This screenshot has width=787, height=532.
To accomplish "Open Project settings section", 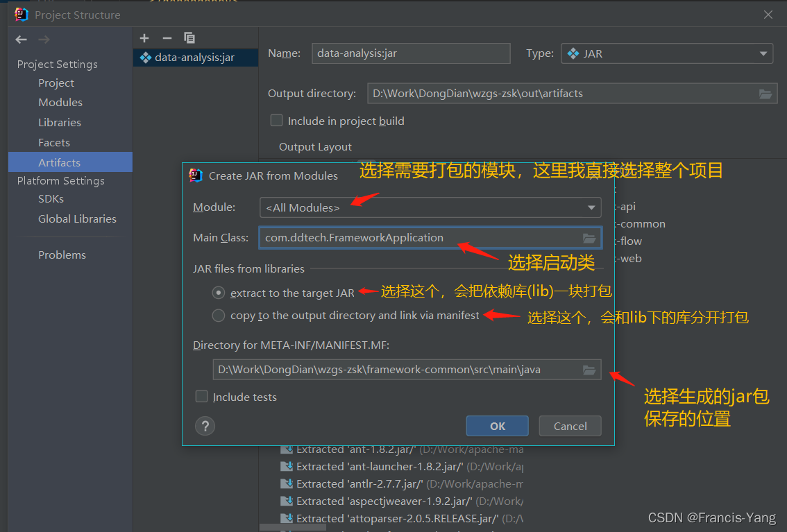I will (x=56, y=83).
